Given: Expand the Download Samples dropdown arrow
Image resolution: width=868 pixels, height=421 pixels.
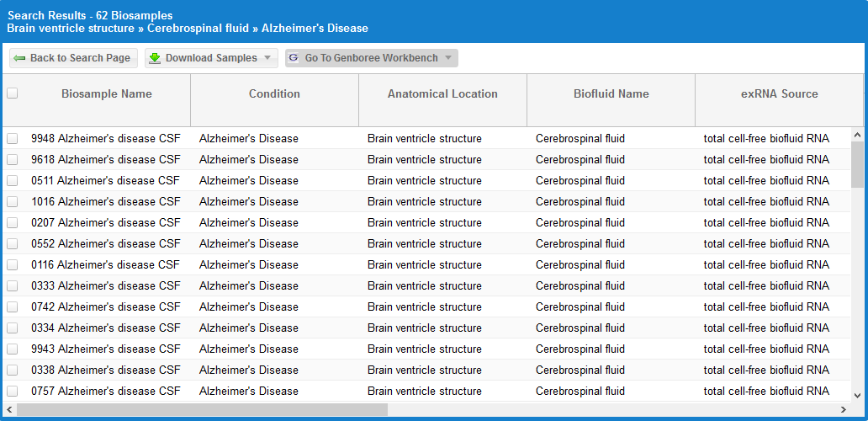Looking at the screenshot, I should pos(267,58).
